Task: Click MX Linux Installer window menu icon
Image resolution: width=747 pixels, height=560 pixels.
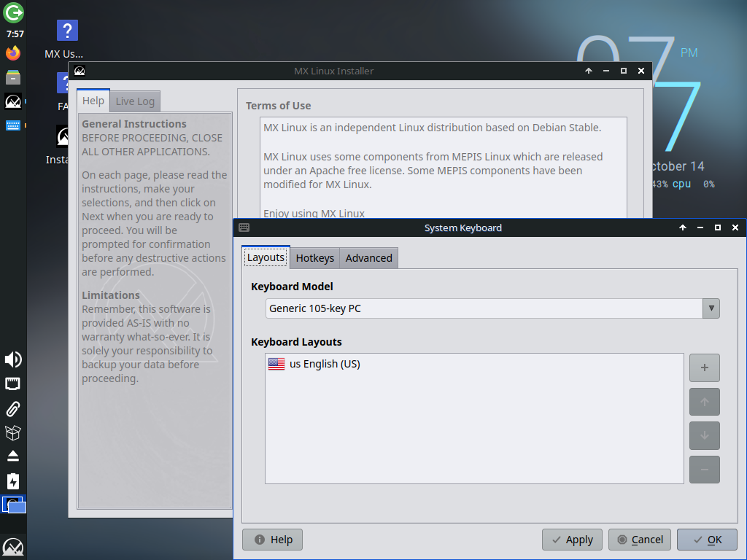Action: [x=80, y=71]
